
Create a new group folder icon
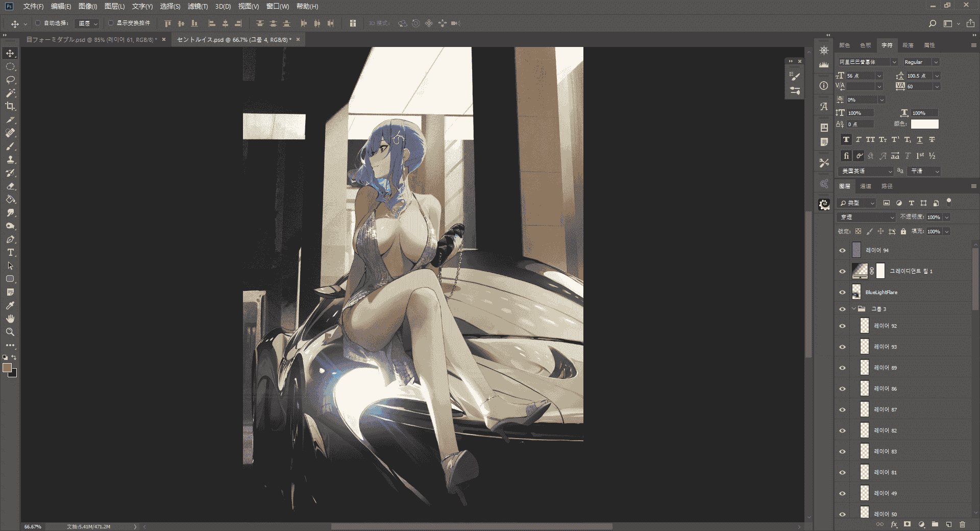[x=935, y=524]
